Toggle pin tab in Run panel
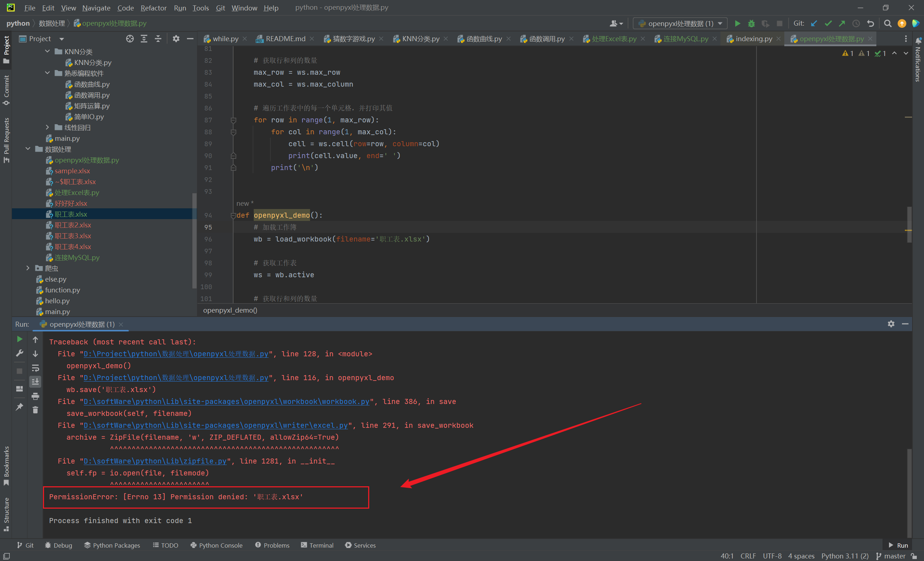 19,407
